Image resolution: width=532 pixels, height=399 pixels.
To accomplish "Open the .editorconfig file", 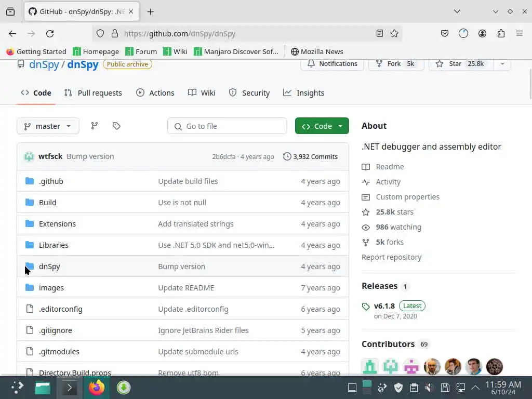I will pos(61,309).
